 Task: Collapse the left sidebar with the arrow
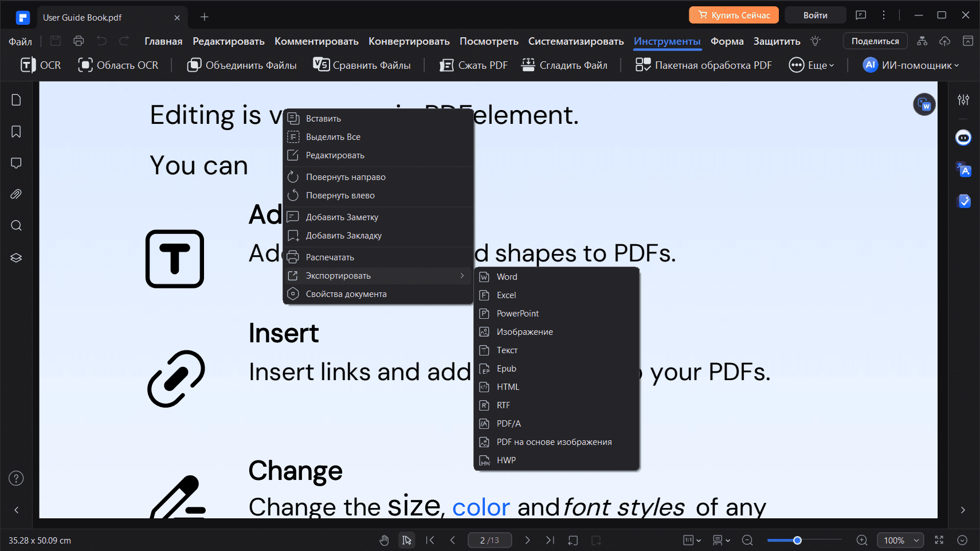16,510
